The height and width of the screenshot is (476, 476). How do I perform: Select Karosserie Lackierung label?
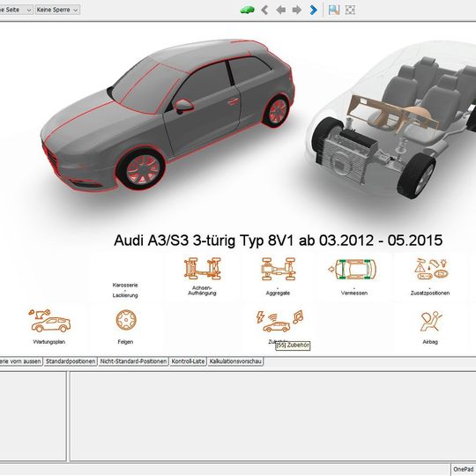(125, 290)
